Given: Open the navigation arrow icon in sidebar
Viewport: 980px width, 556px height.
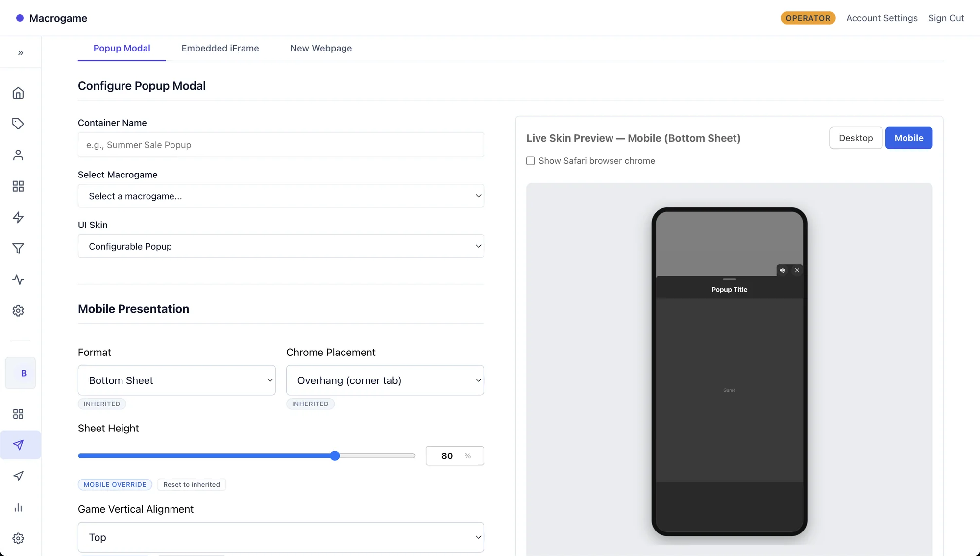Looking at the screenshot, I should (x=18, y=476).
